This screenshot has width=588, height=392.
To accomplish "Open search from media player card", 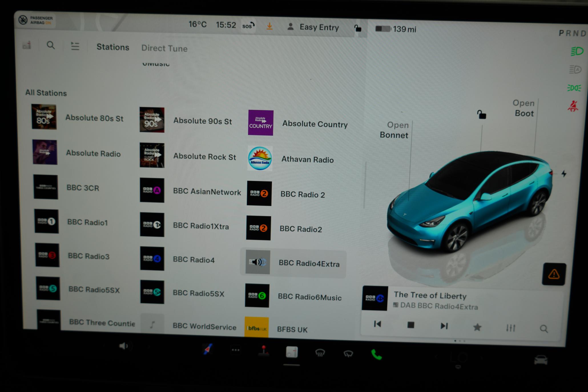I will 544,329.
